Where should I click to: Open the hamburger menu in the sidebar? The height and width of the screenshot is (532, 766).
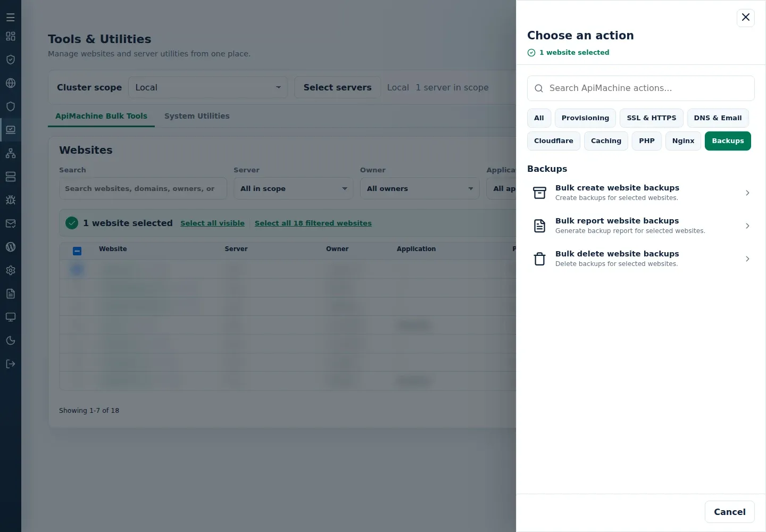pyautogui.click(x=11, y=18)
